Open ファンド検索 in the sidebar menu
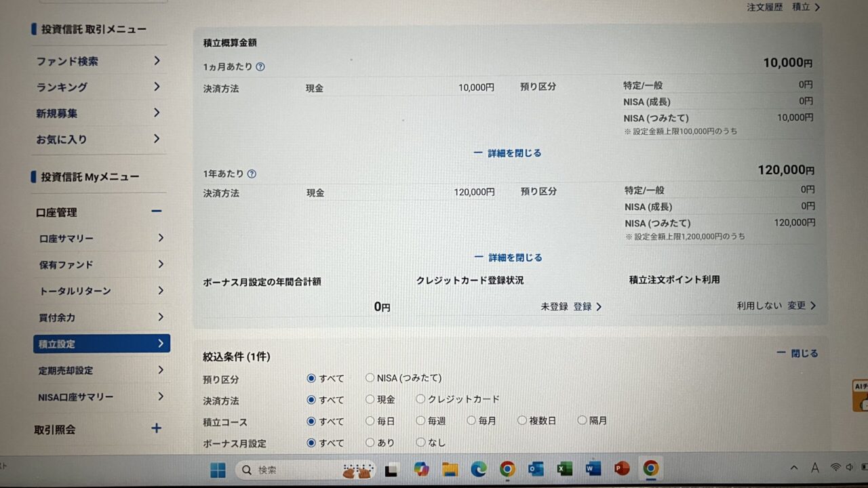Viewport: 868px width, 488px height. pos(98,61)
